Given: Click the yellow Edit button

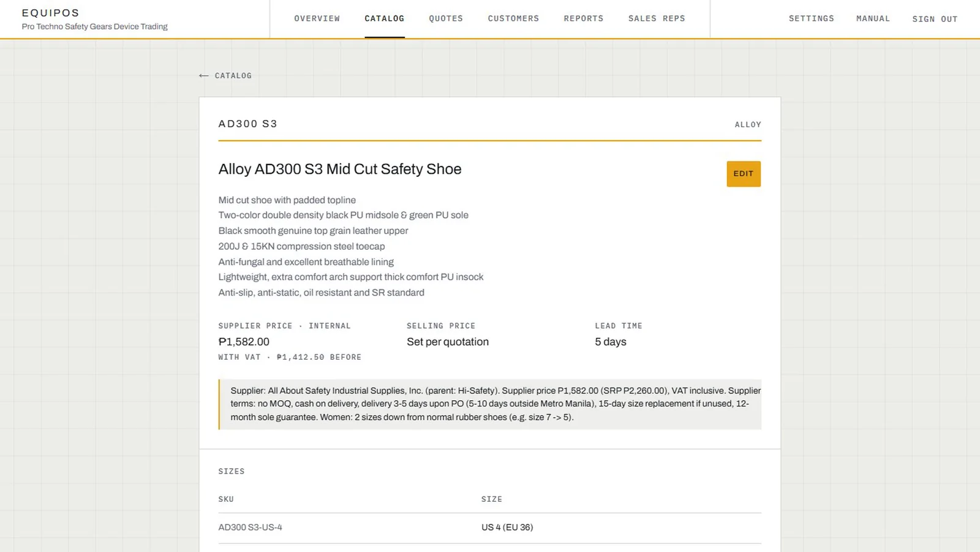Looking at the screenshot, I should click(744, 174).
